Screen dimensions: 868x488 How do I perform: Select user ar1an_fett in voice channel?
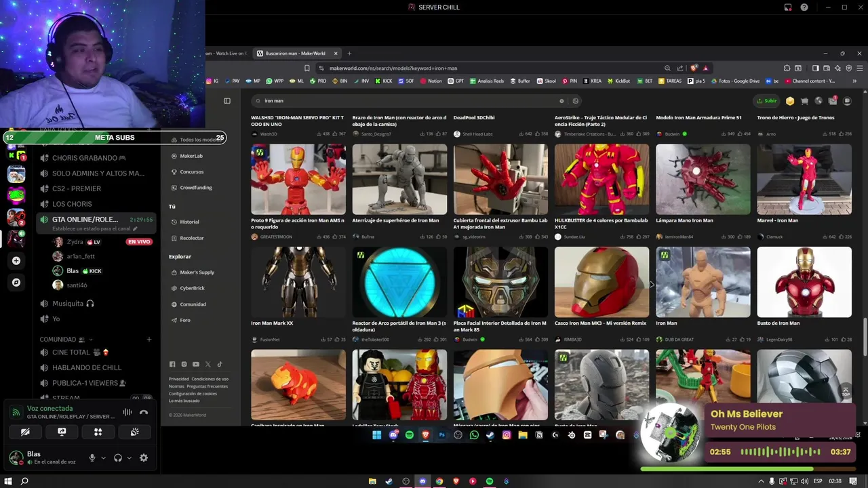80,256
